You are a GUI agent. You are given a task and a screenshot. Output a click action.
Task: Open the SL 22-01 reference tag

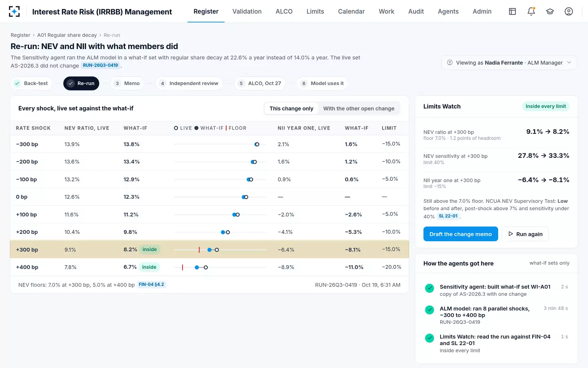[x=448, y=216]
